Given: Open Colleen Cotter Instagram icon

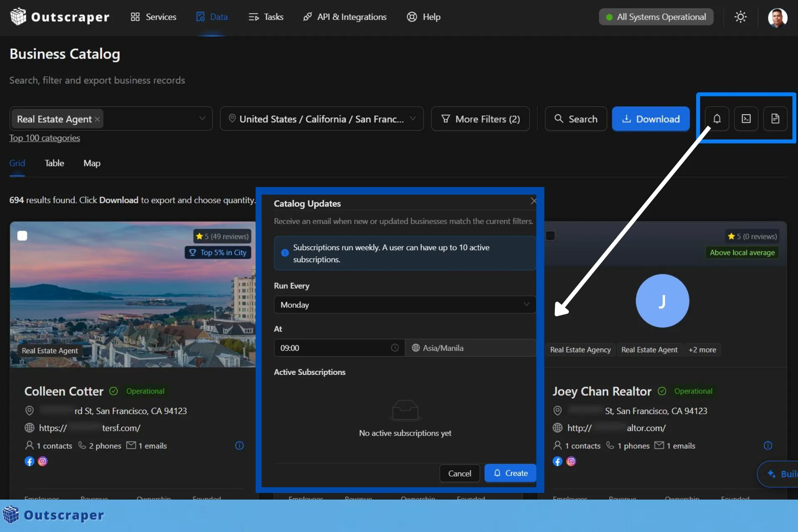Looking at the screenshot, I should 43,461.
